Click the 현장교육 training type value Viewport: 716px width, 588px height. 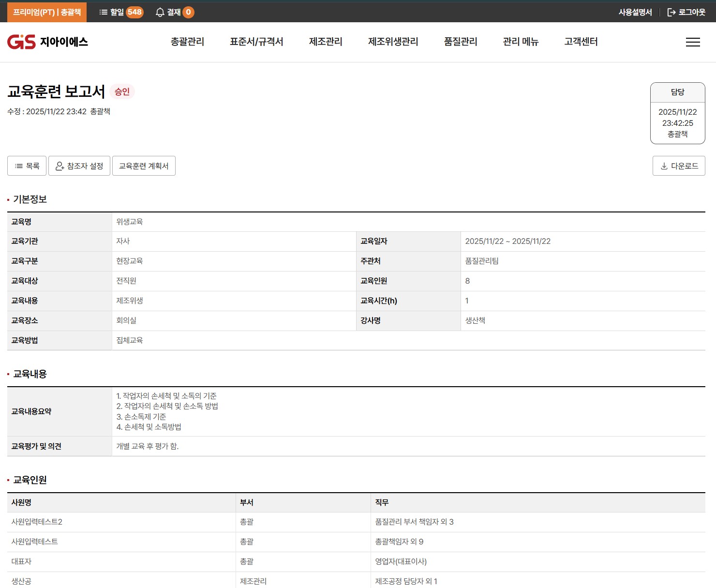(130, 261)
